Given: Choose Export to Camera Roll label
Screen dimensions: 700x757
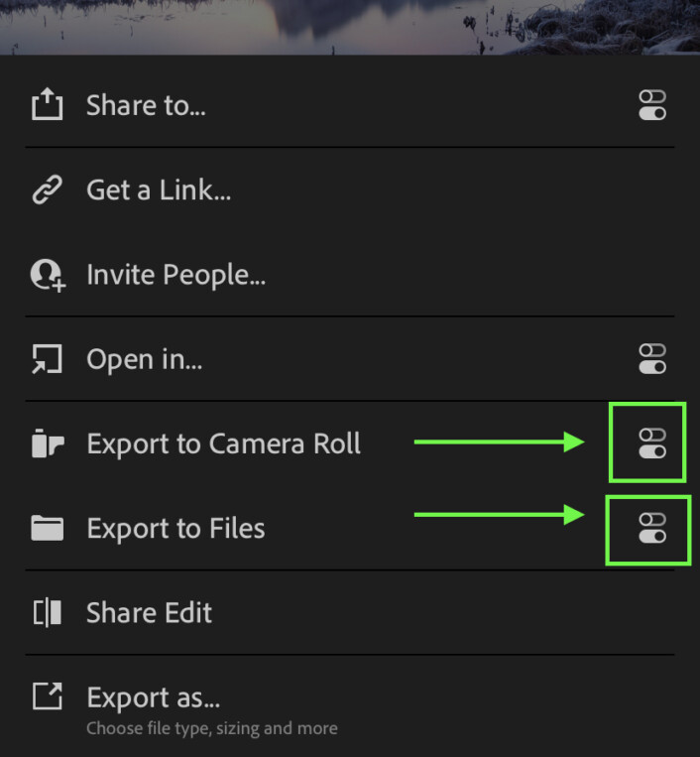Looking at the screenshot, I should click(223, 443).
